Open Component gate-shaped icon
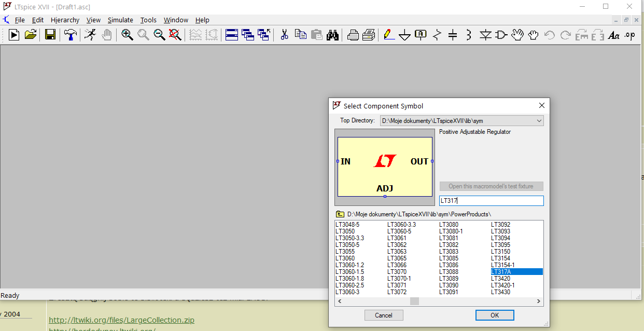This screenshot has height=331, width=644. 501,35
